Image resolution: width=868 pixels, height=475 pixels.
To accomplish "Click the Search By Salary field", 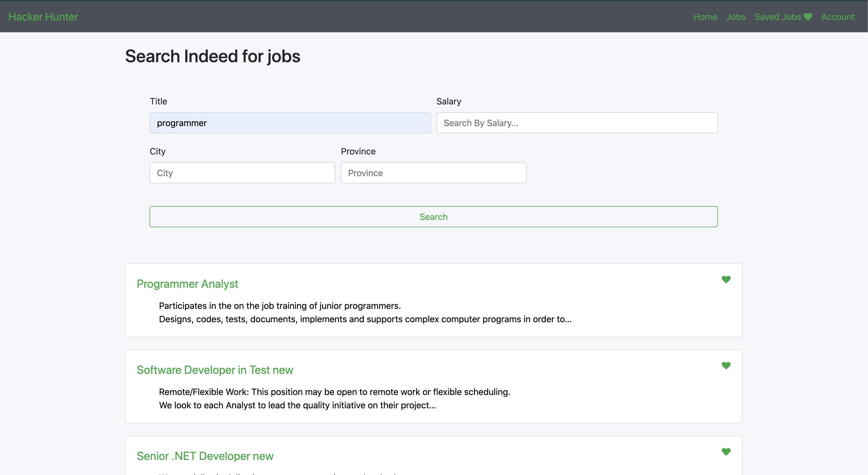I will [577, 123].
